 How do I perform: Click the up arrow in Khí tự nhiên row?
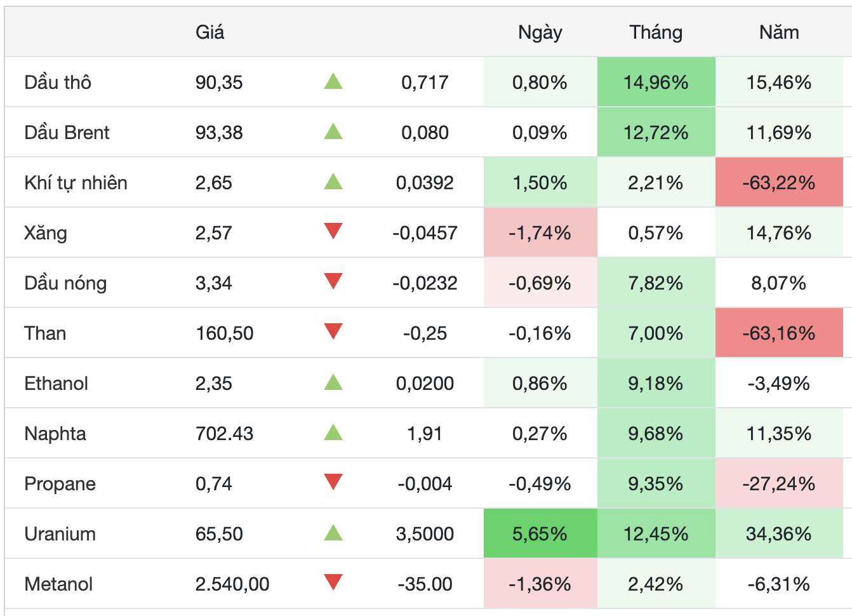click(333, 181)
